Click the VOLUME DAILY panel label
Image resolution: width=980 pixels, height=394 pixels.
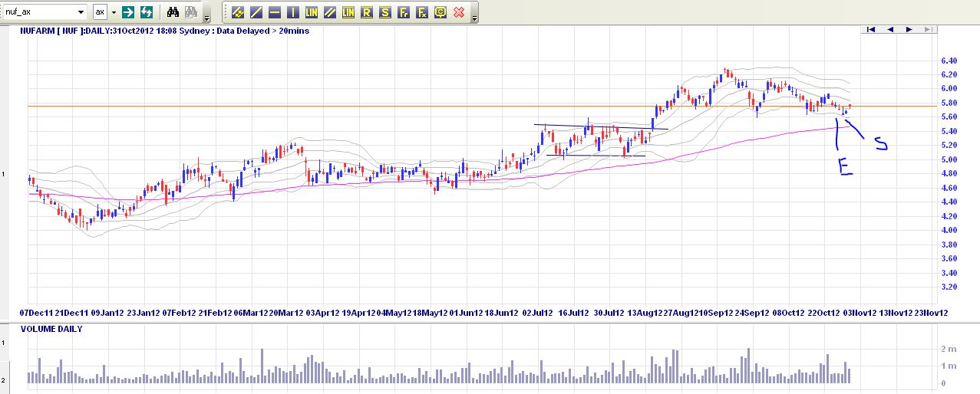tap(52, 329)
